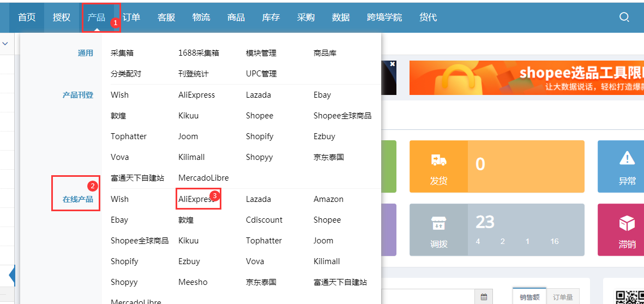Open the 库存 menu
Screen dimensions: 644x304
[270, 17]
